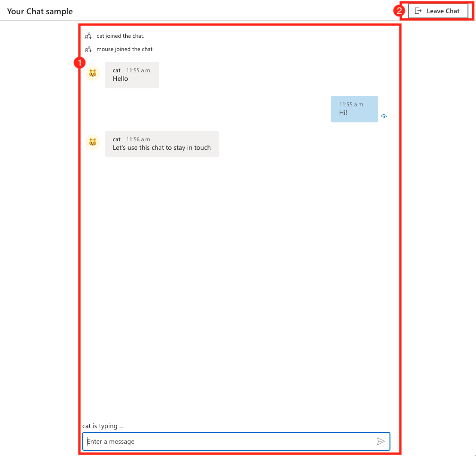Click the cat avatar next to the Hello message
The width and height of the screenshot is (476, 456).
(x=93, y=73)
